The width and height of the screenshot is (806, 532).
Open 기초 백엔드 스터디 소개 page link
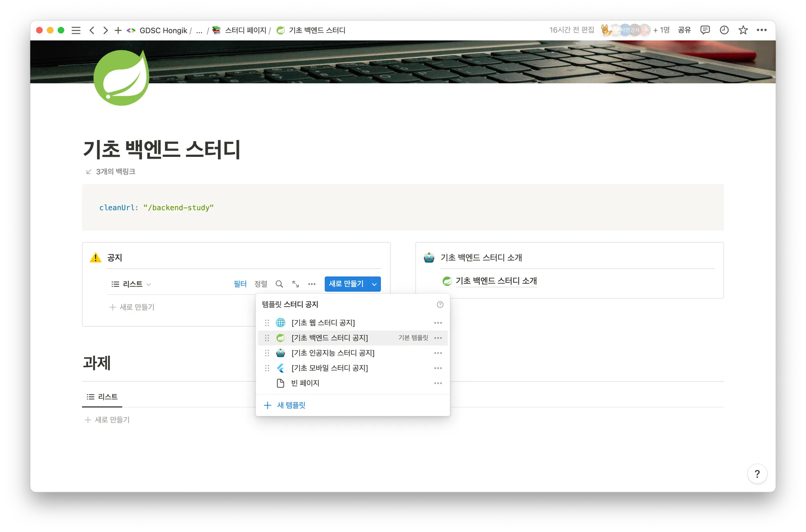point(496,281)
